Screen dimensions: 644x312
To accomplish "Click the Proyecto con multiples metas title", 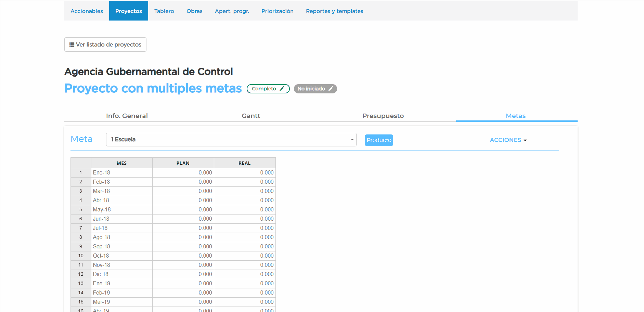I will point(153,88).
